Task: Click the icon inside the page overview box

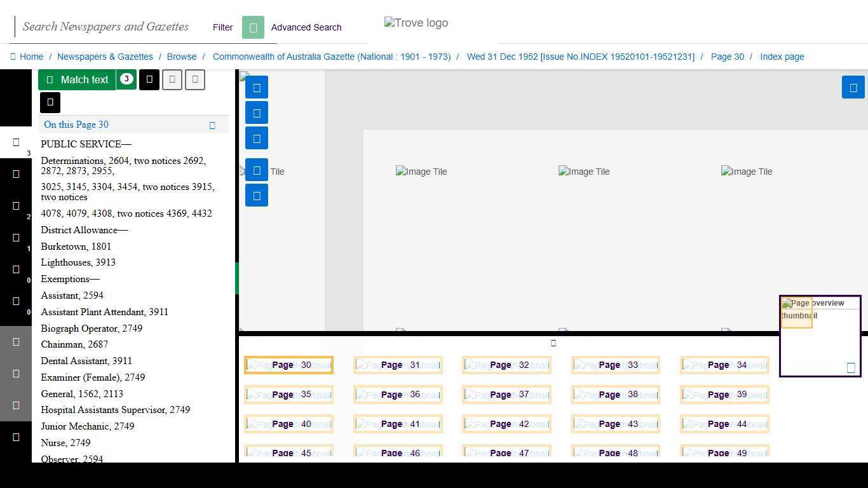Action: click(851, 367)
